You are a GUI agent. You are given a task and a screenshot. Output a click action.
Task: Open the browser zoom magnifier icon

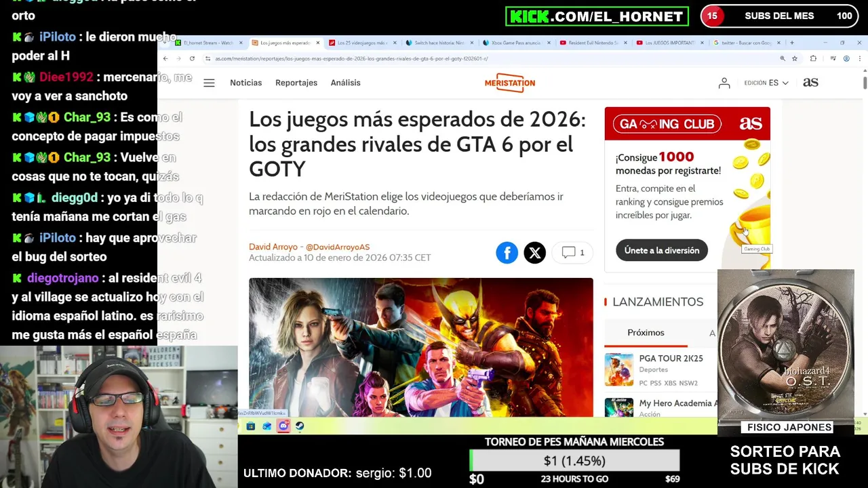783,59
